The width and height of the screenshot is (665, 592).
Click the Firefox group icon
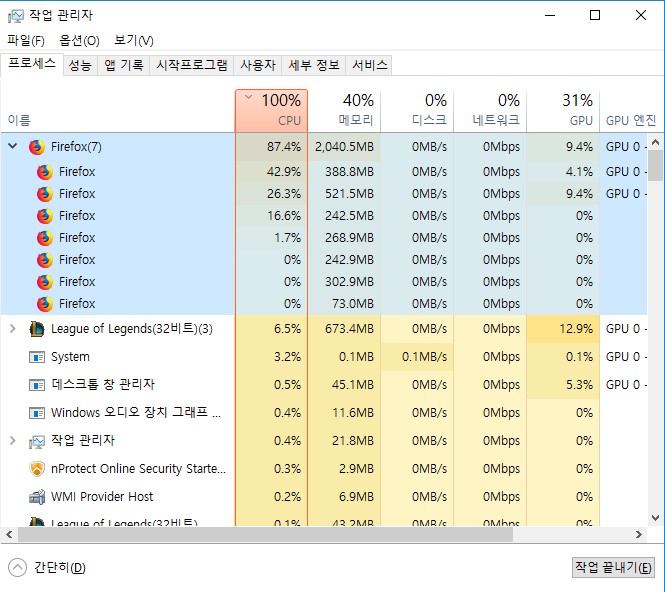click(37, 147)
